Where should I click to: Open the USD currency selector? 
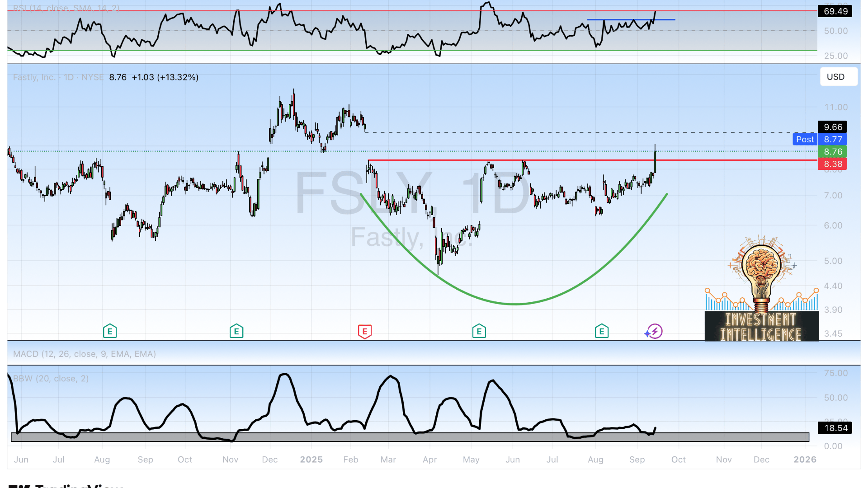(839, 77)
